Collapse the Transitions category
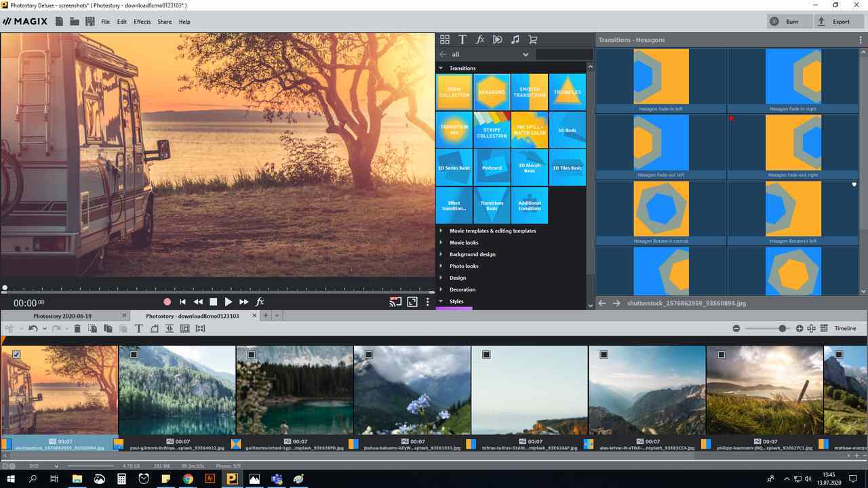Image resolution: width=868 pixels, height=488 pixels. [441, 68]
